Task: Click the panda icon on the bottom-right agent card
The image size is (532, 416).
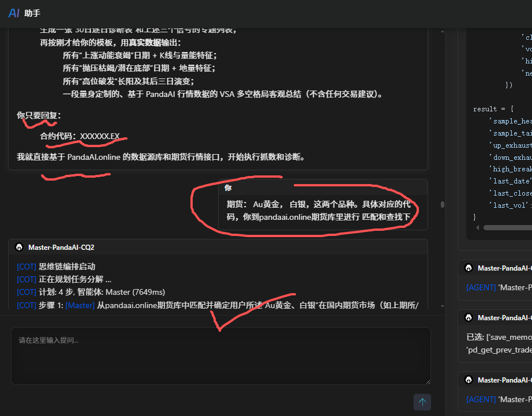Action: pyautogui.click(x=468, y=380)
